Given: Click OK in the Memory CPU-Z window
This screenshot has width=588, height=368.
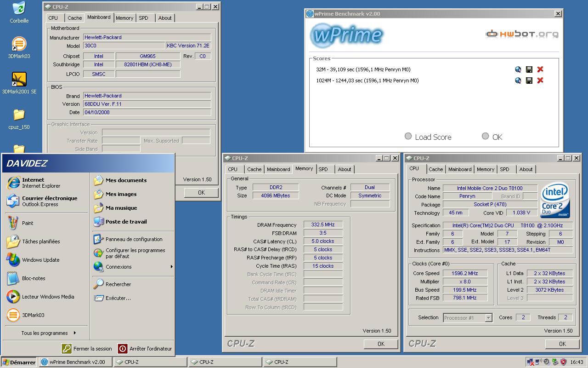Looking at the screenshot, I should (x=381, y=344).
